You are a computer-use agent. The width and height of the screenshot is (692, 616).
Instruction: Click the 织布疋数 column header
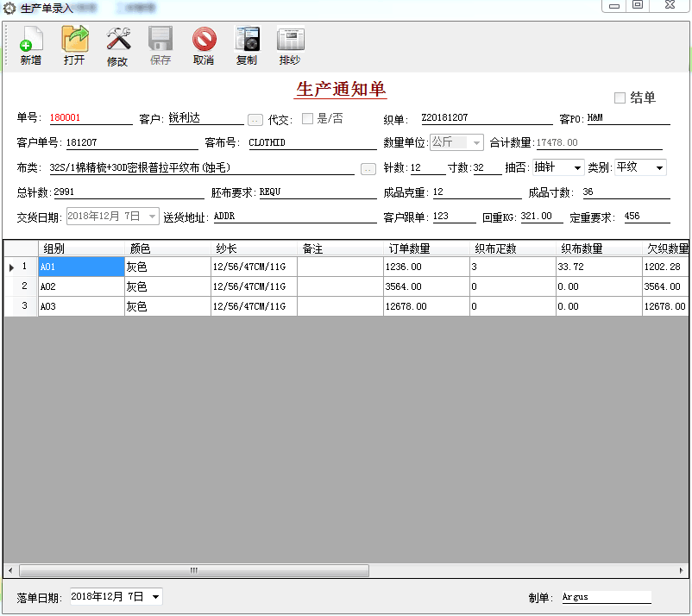point(513,248)
